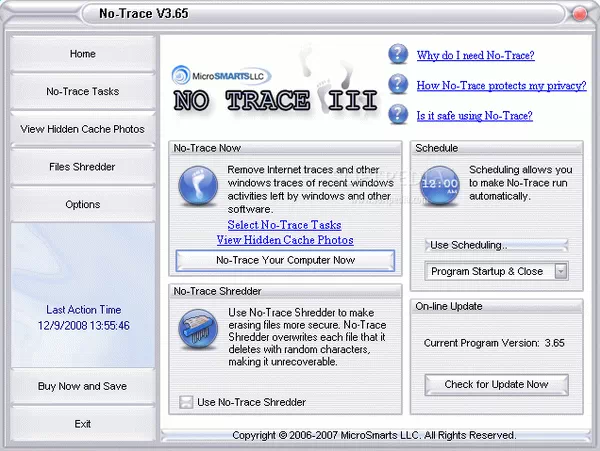Click the footprint icon in No-Trace Now

198,187
